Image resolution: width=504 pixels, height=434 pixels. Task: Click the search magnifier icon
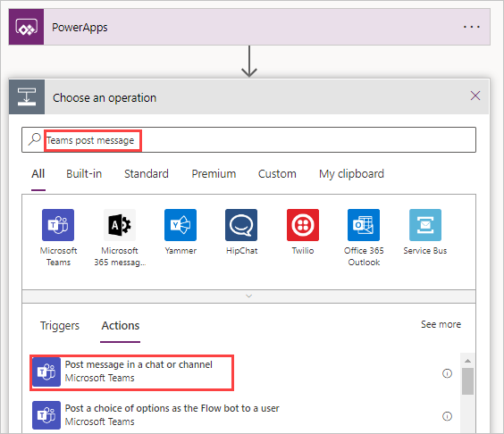coord(34,139)
